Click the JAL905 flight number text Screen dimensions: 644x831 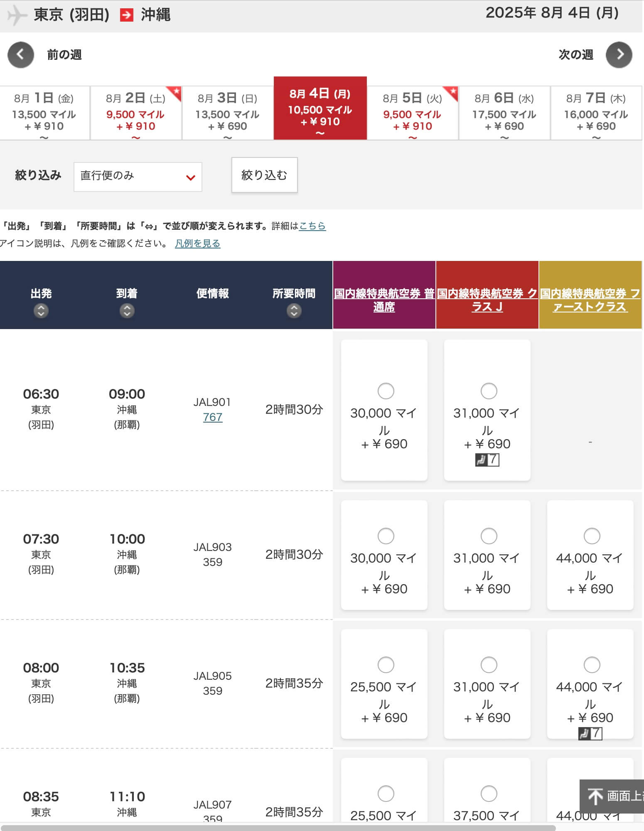coord(213,676)
